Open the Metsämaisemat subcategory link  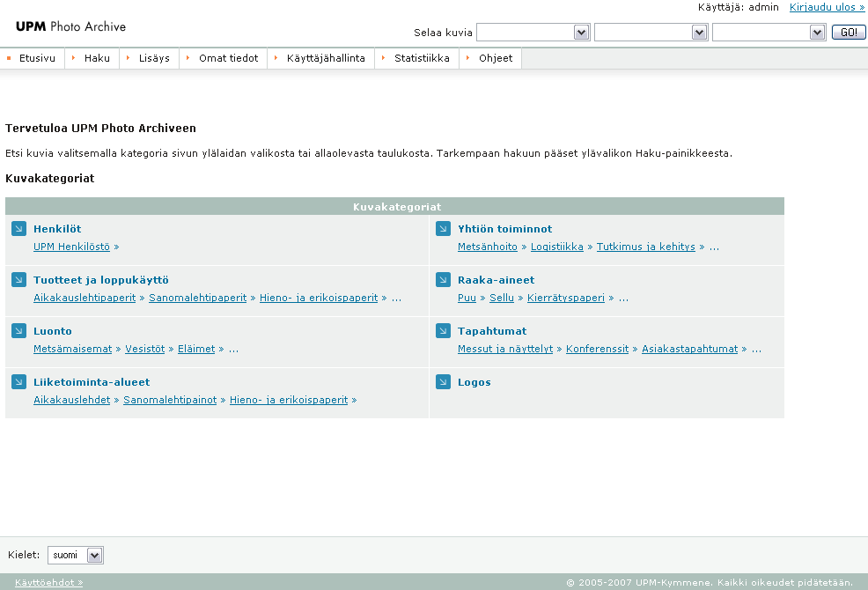click(72, 349)
